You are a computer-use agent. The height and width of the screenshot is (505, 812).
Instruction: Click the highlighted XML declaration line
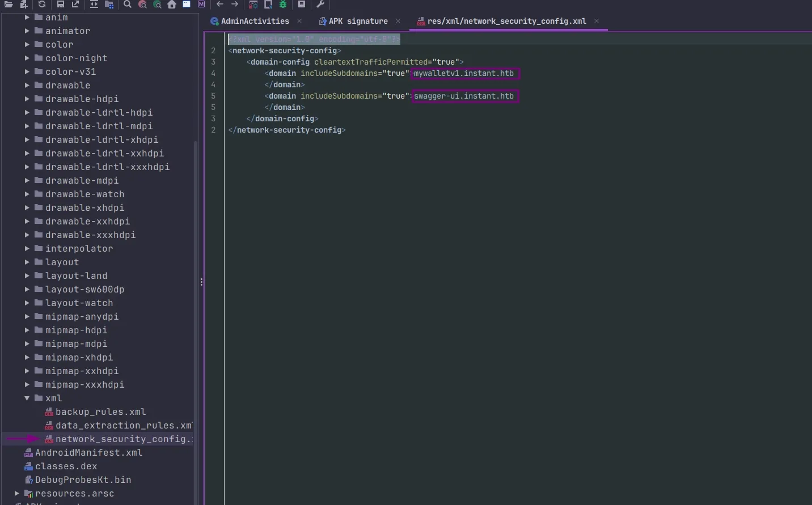(314, 39)
